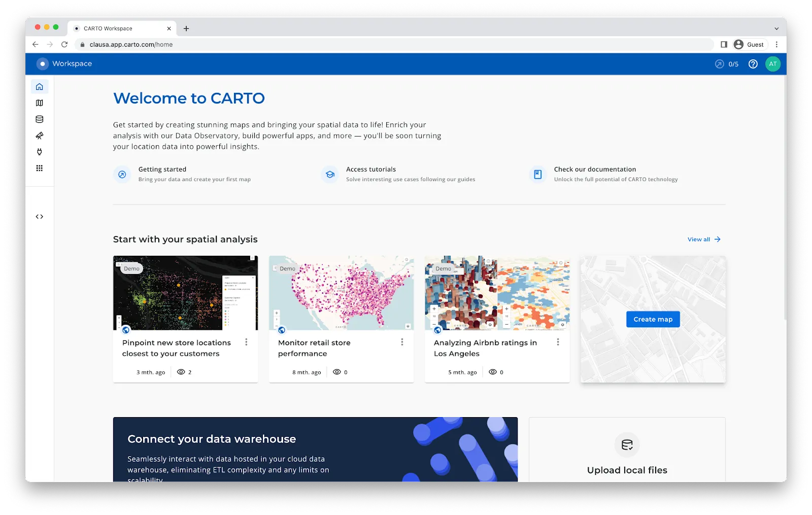This screenshot has height=515, width=812.
Task: Click View all maps link
Action: click(703, 239)
